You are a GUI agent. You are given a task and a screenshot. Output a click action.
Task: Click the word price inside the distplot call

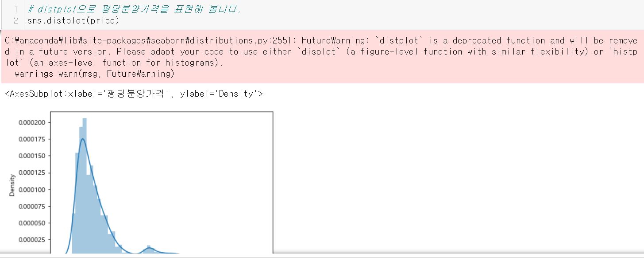coord(103,20)
